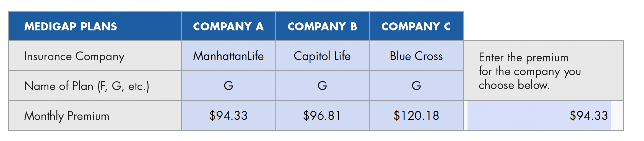The image size is (644, 141).
Task: Click the word 'choose below' in instructions
Action: point(514,85)
